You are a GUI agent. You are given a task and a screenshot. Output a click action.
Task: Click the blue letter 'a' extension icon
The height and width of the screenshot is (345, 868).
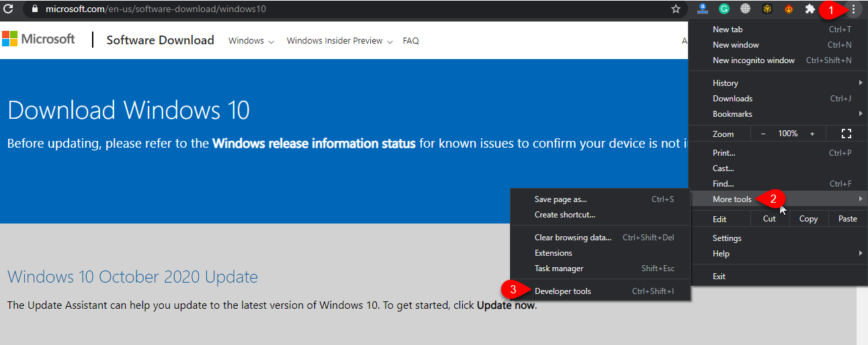(x=703, y=9)
